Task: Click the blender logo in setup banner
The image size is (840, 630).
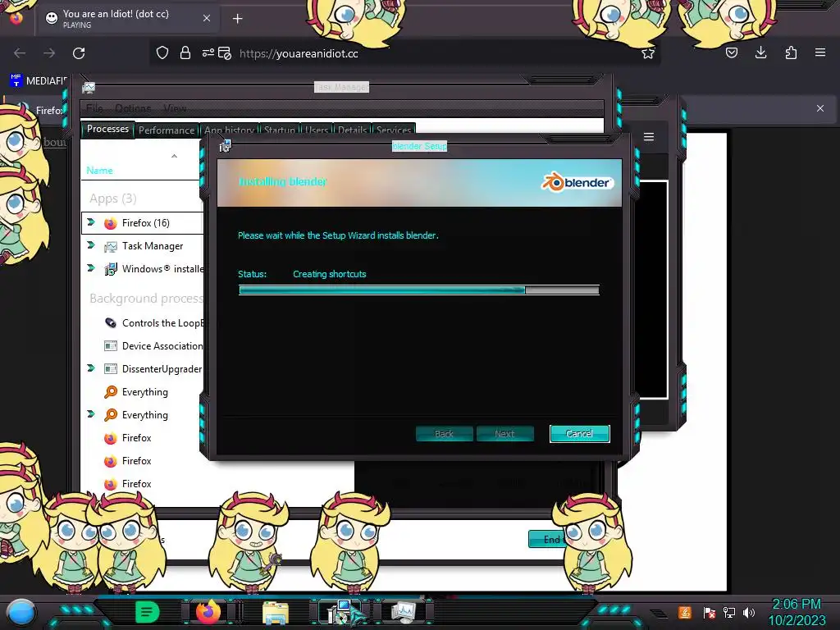Action: coord(577,182)
